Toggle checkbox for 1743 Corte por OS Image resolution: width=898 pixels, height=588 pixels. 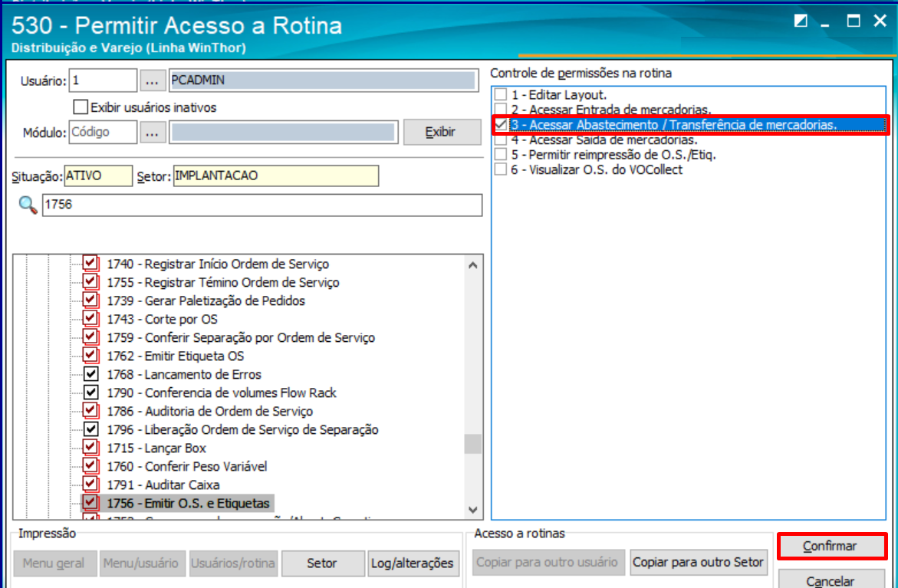coord(90,318)
